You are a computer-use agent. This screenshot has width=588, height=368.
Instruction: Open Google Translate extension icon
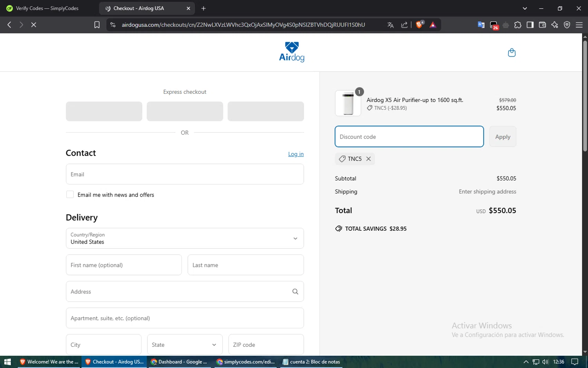[x=481, y=25]
